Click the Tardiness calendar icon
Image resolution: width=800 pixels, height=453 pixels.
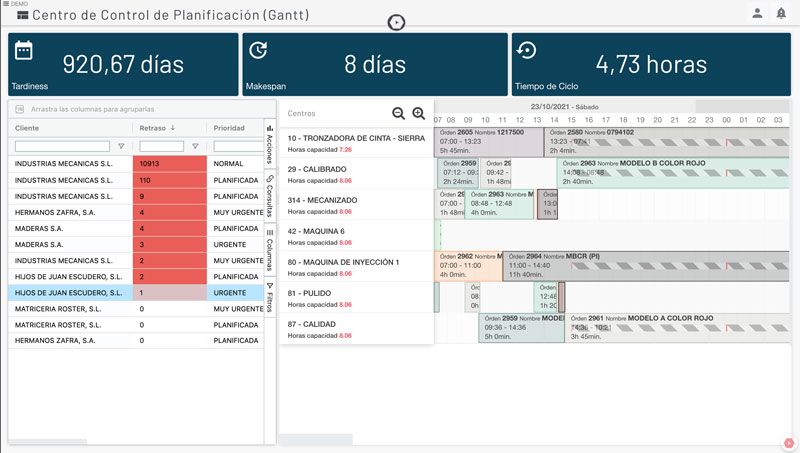(24, 50)
